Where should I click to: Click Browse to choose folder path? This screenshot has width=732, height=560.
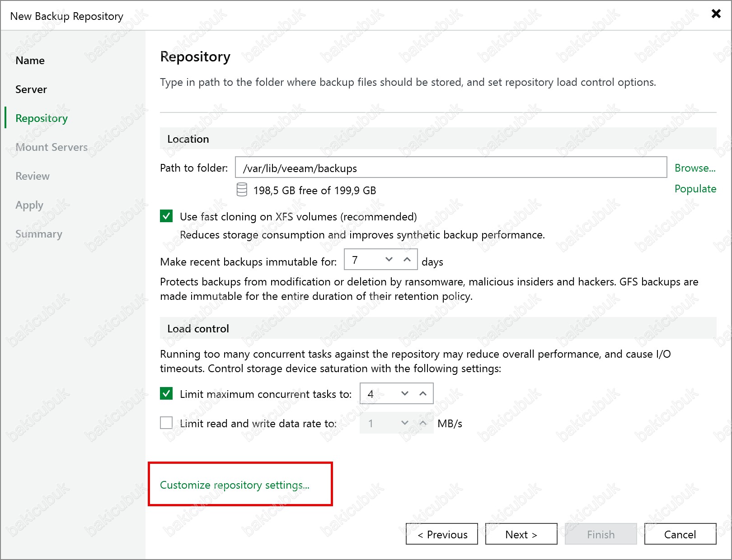(x=694, y=168)
